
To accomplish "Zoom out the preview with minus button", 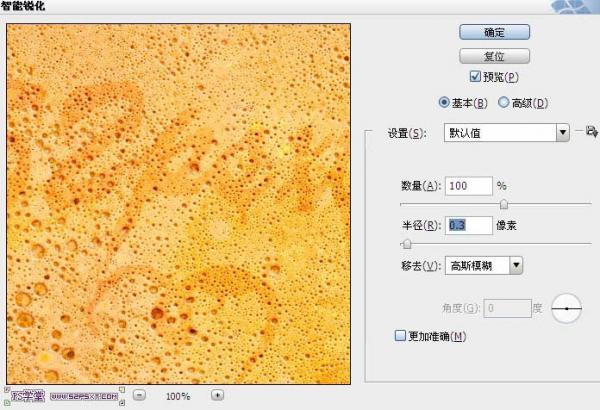I will pos(139,395).
